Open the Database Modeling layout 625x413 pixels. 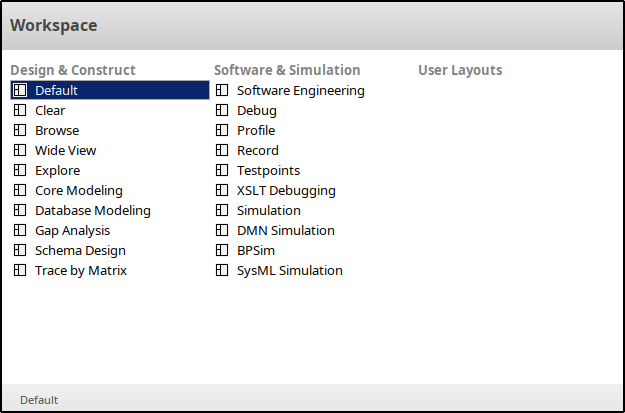pos(92,210)
